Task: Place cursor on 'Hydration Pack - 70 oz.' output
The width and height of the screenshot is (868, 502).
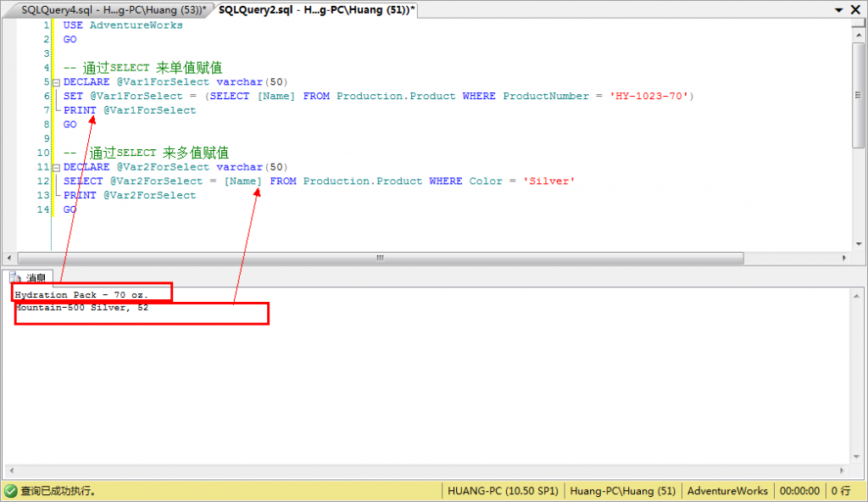Action: click(x=81, y=294)
